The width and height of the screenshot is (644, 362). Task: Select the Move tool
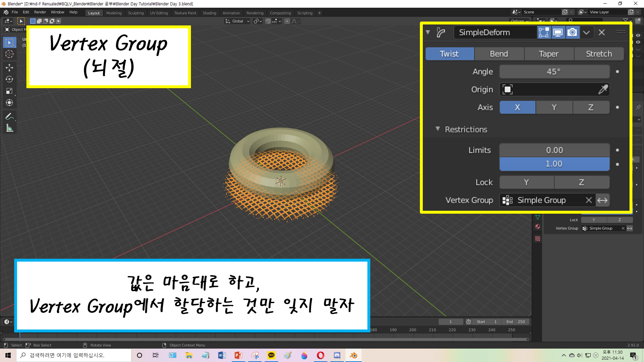tap(9, 67)
